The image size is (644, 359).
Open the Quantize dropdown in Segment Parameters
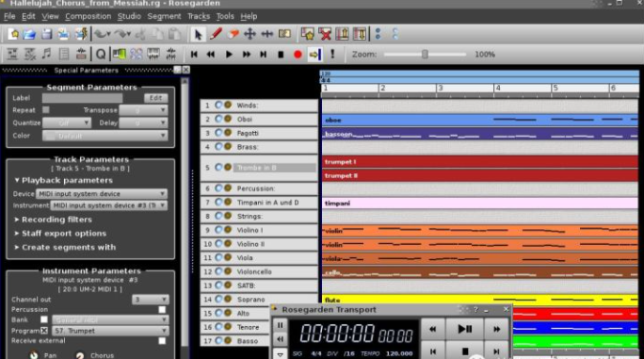point(67,122)
